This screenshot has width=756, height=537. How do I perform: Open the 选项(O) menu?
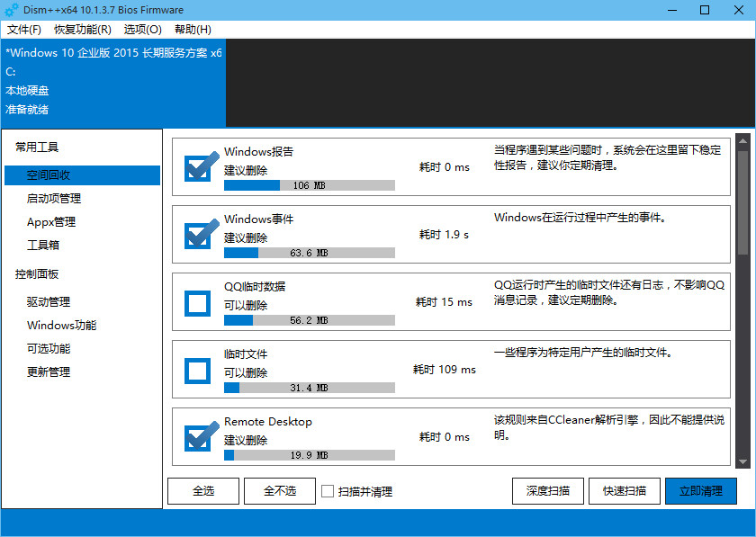pyautogui.click(x=143, y=30)
